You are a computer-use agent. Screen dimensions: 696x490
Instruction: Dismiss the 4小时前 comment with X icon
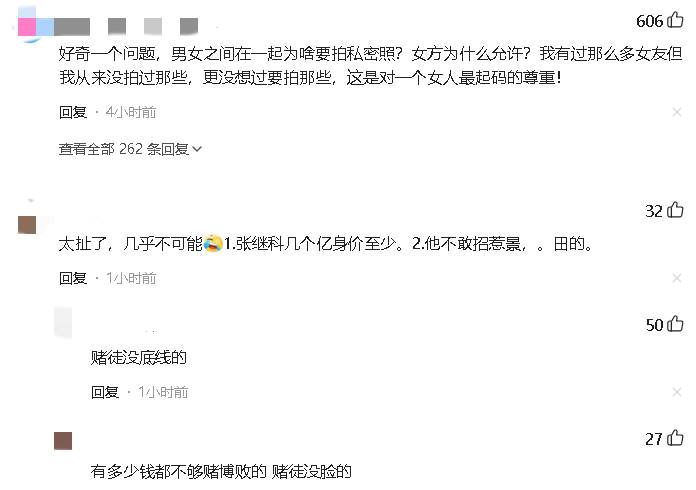[676, 112]
